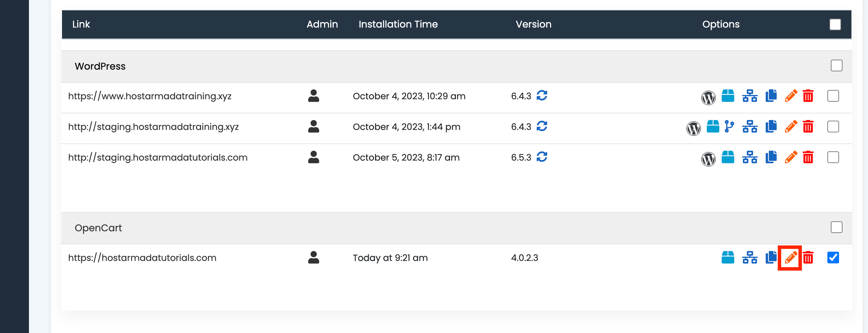
Task: Open link http://staging.hostarmadatraining.xyz
Action: 154,127
